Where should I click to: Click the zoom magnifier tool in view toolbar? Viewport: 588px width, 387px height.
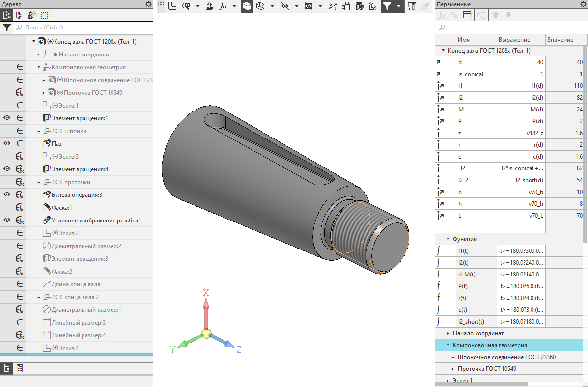tap(186, 6)
